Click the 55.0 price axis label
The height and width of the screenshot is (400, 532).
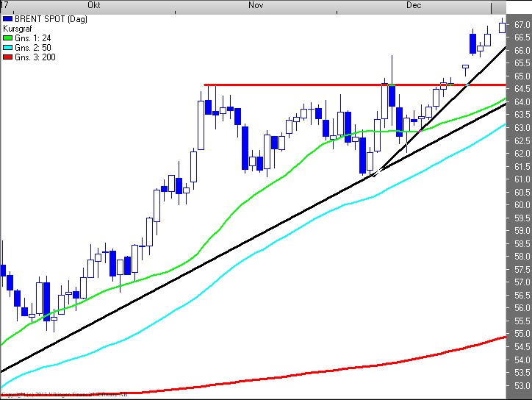(522, 334)
